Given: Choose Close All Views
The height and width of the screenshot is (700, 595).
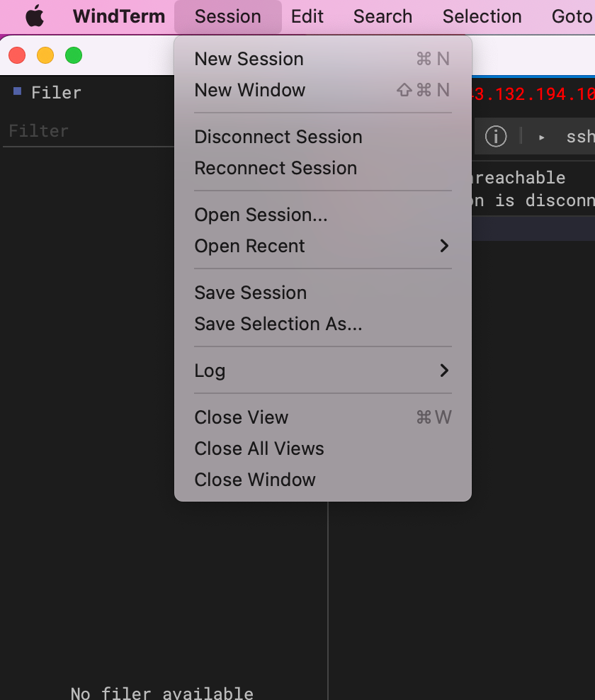Looking at the screenshot, I should (259, 448).
